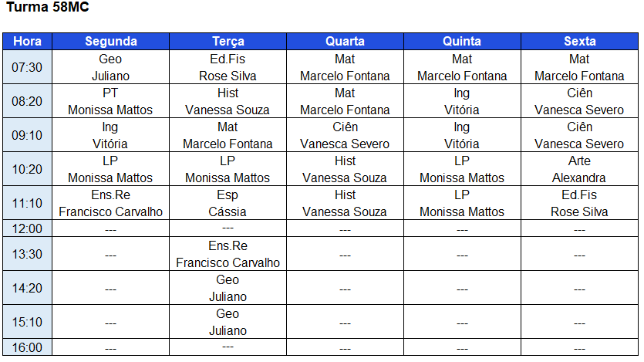Click the 'Terça' column header
Viewport: 644px width, 362px height.
pos(228,42)
